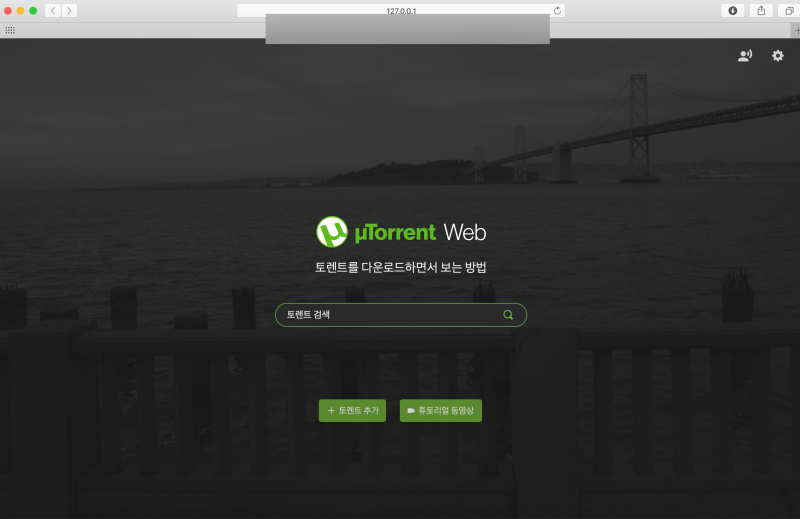Viewport: 800px width, 519px height.
Task: Click the search magnifier icon
Action: 508,315
